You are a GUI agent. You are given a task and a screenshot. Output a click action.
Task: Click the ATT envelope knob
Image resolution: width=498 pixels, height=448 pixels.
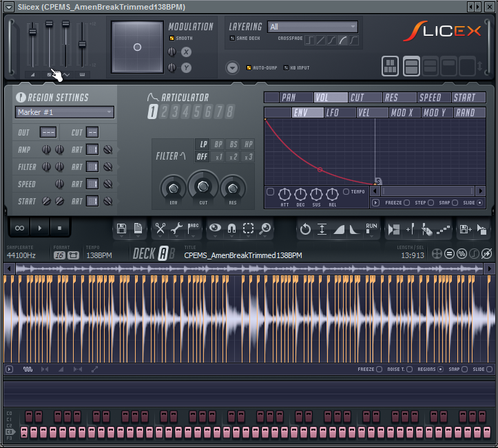[x=284, y=194]
